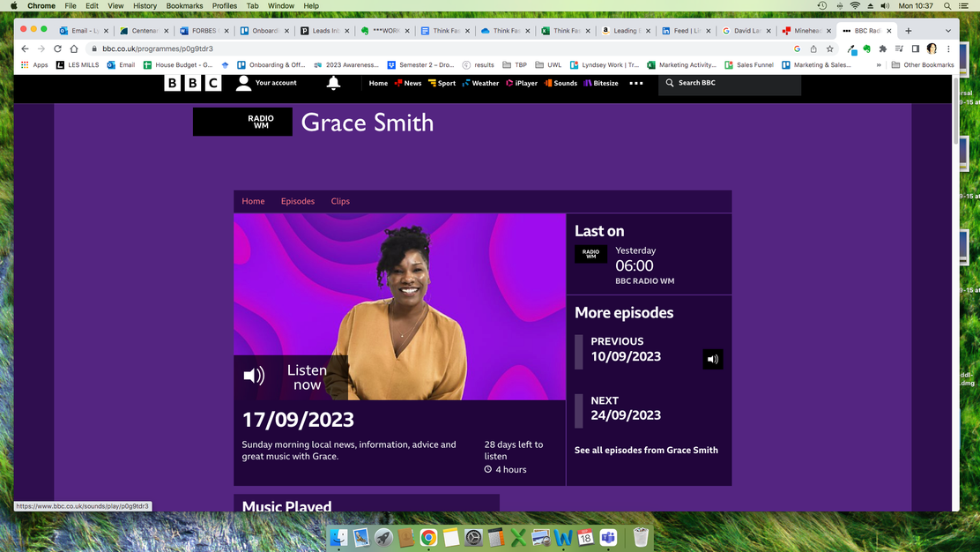Image resolution: width=980 pixels, height=552 pixels.
Task: Open Chrome profile avatar
Action: pyautogui.click(x=932, y=48)
